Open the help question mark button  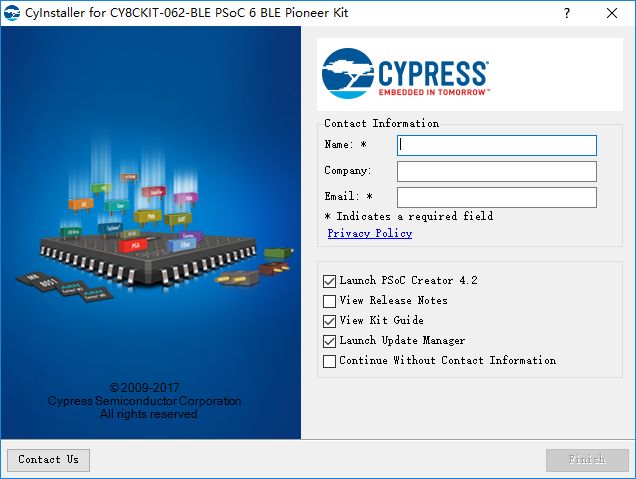coord(567,13)
